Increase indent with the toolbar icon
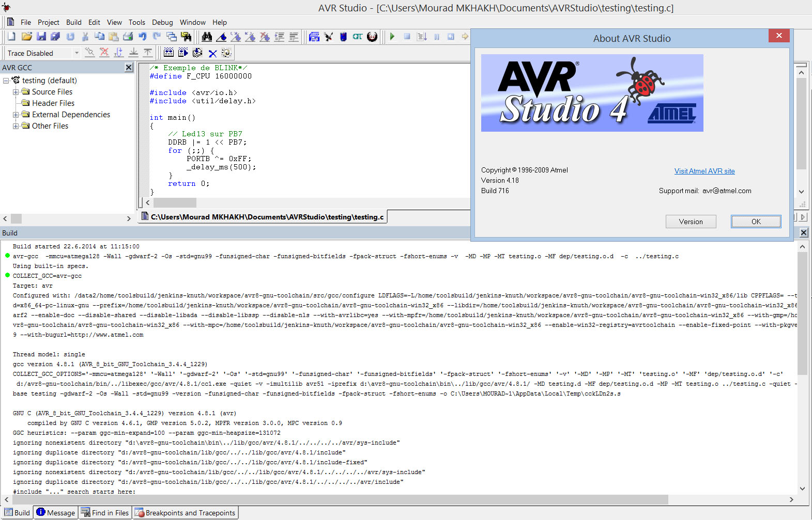Viewport: 812px width, 520px height. [x=279, y=37]
